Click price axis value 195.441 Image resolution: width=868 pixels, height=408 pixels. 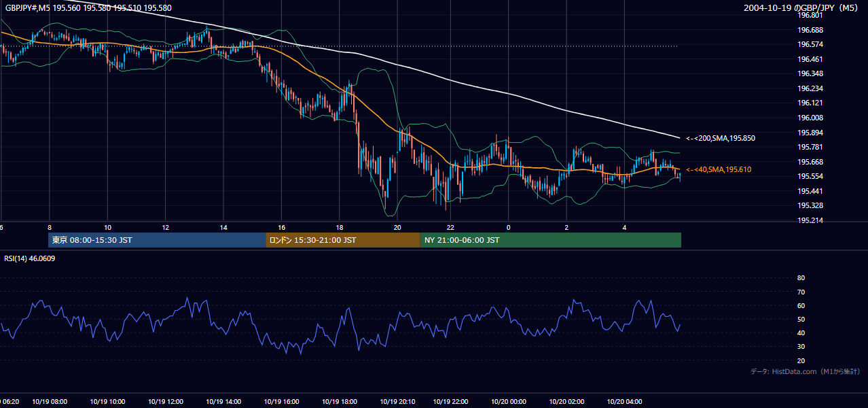click(810, 191)
